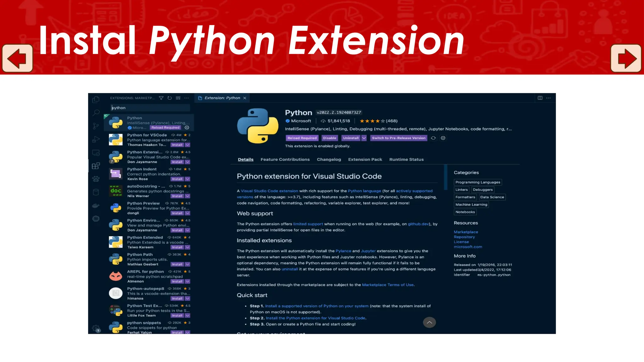644x362 pixels.
Task: Select the Machine Learning category tag
Action: (x=471, y=205)
